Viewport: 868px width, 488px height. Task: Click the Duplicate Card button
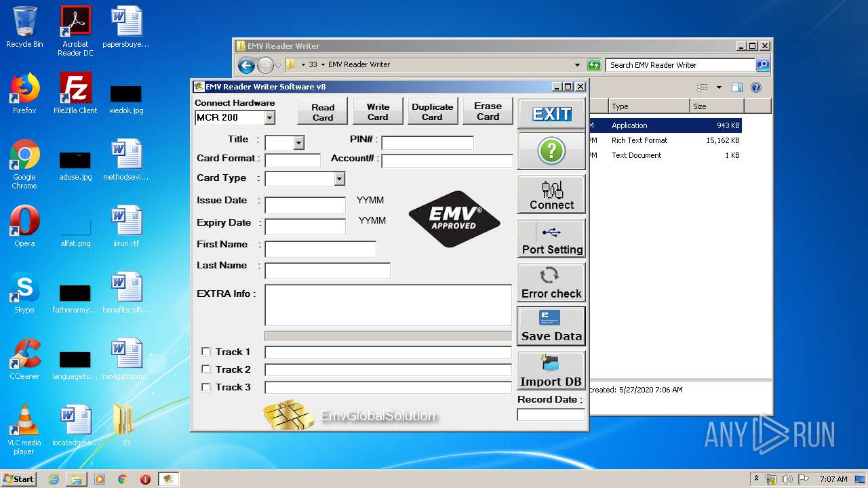[x=432, y=111]
